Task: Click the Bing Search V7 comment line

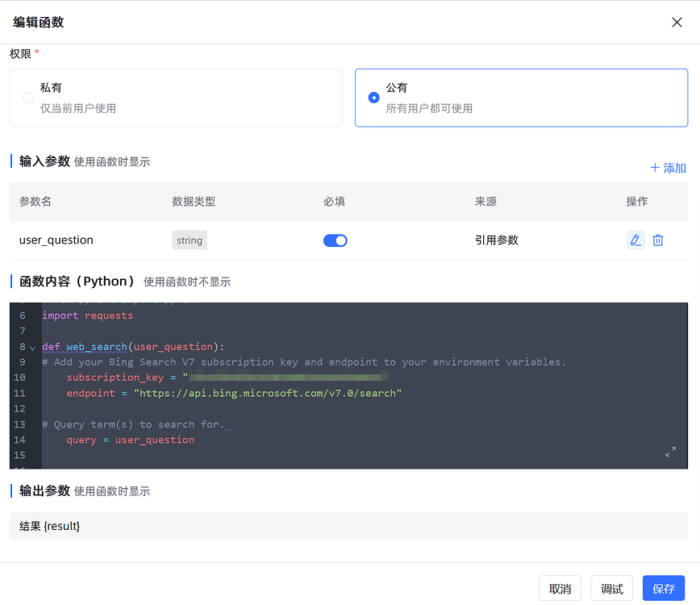Action: click(304, 362)
